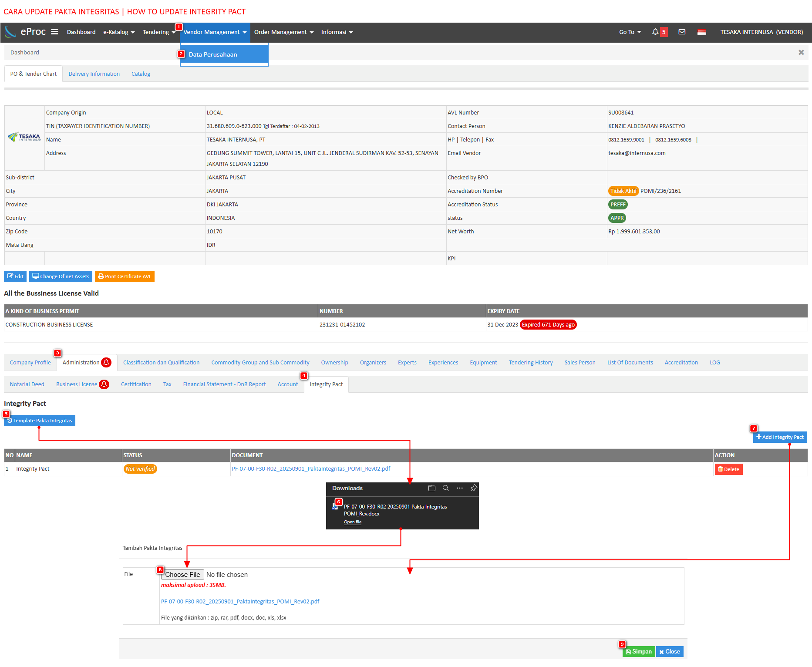
Task: Click Choose File upload input
Action: tap(182, 575)
